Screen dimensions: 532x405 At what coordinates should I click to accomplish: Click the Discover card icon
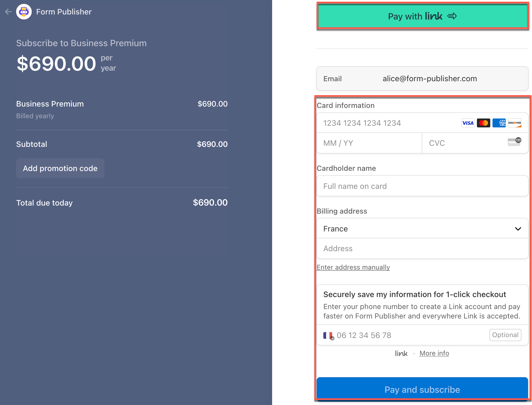(x=514, y=123)
